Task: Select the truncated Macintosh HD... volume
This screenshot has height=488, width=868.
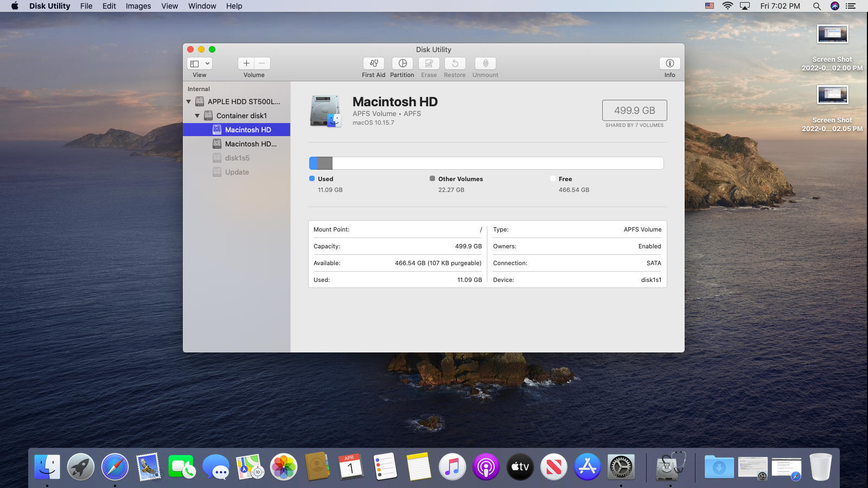Action: point(237,144)
